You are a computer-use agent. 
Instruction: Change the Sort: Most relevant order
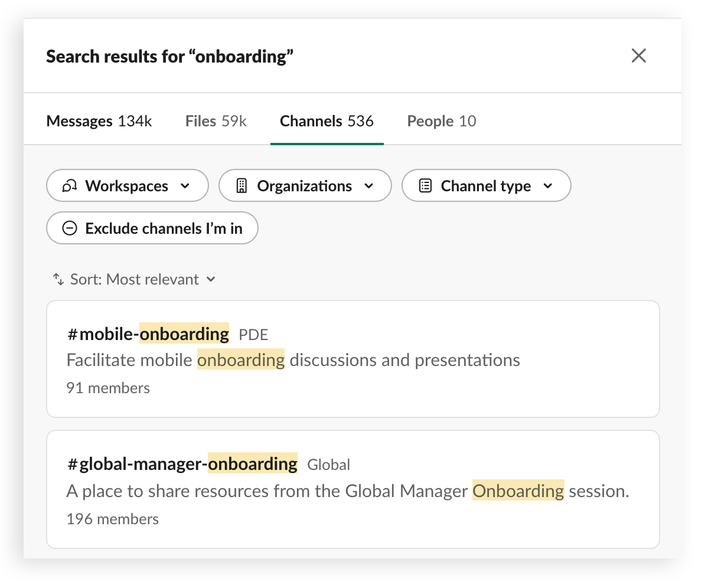pos(134,280)
